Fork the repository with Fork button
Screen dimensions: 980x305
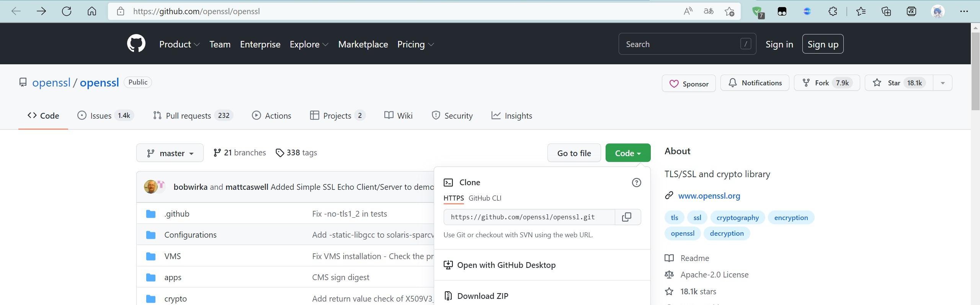pos(827,83)
